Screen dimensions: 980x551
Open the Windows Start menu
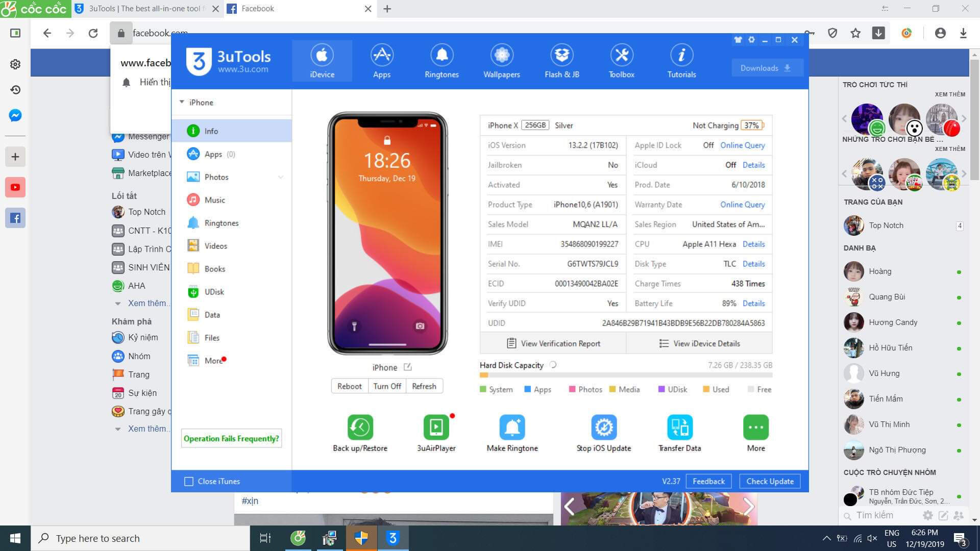coord(15,538)
